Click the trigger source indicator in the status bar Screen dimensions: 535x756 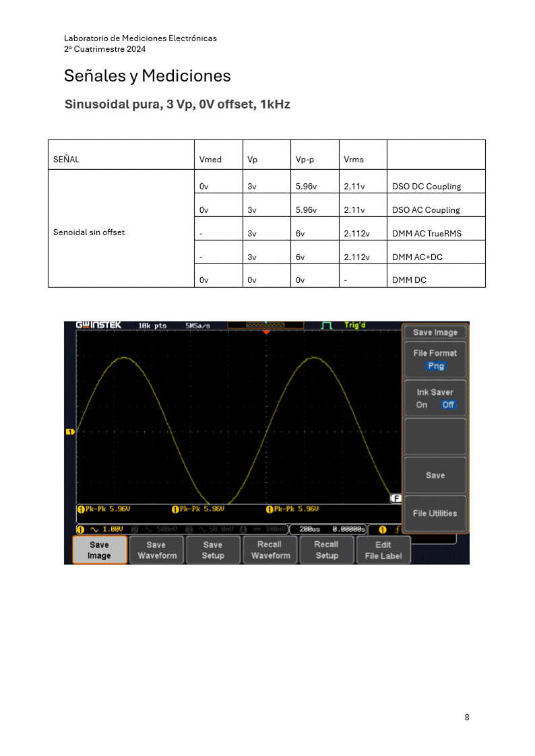387,530
